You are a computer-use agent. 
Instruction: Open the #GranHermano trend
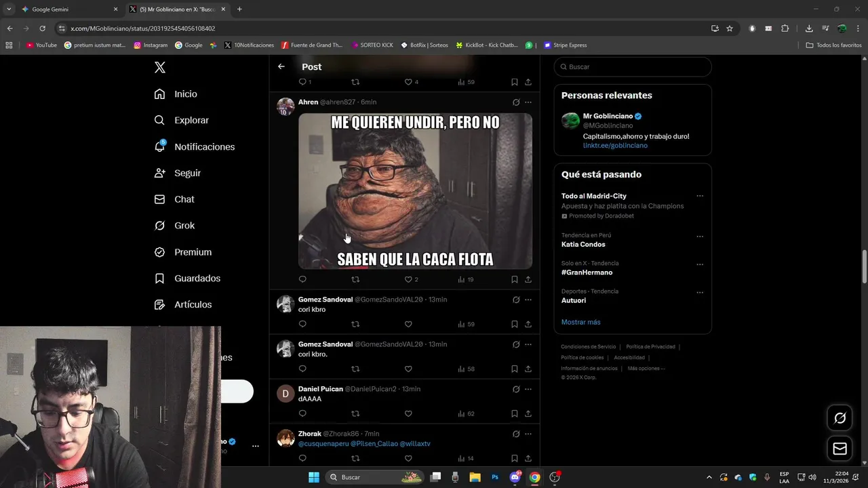coord(587,272)
